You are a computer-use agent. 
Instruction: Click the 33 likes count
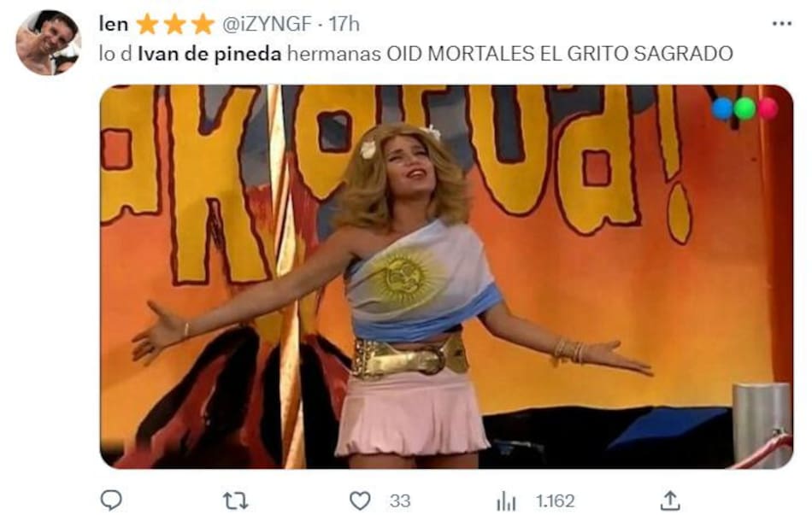point(400,500)
